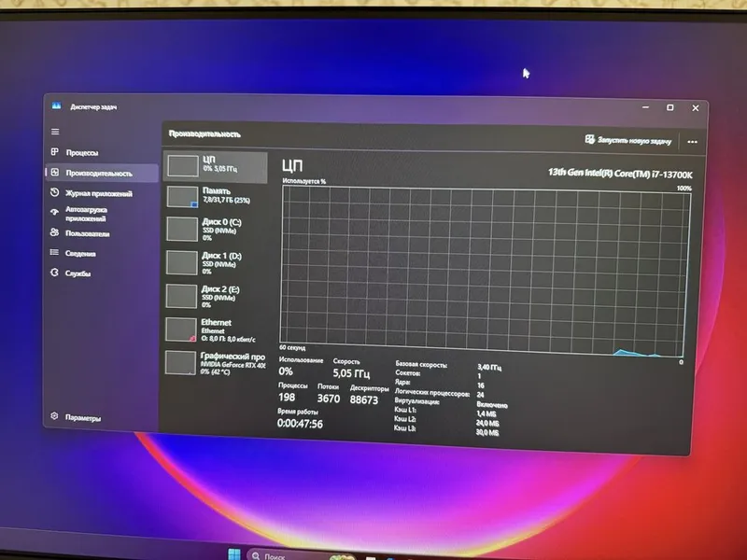The width and height of the screenshot is (747, 560).
Task: Click the 88673 descriptors value
Action: point(364,399)
